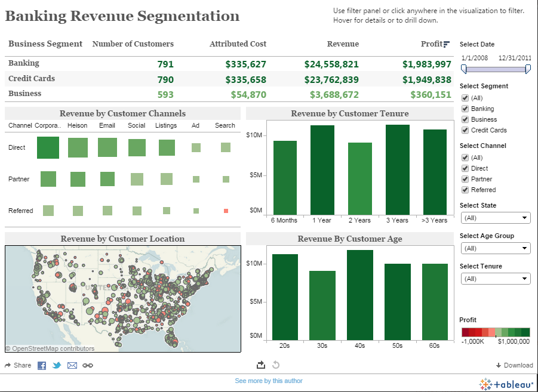
Task: Click the OpenStreetMap contributors attribution
Action: click(x=50, y=348)
